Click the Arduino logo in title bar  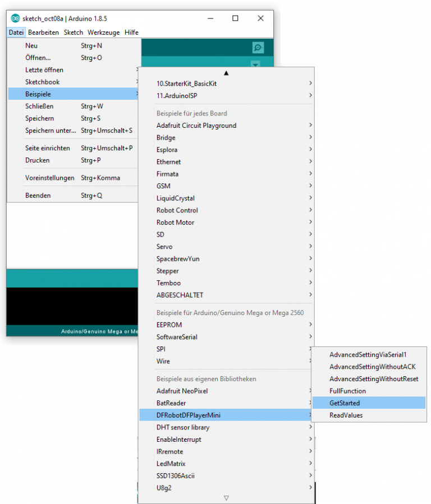[x=15, y=19]
